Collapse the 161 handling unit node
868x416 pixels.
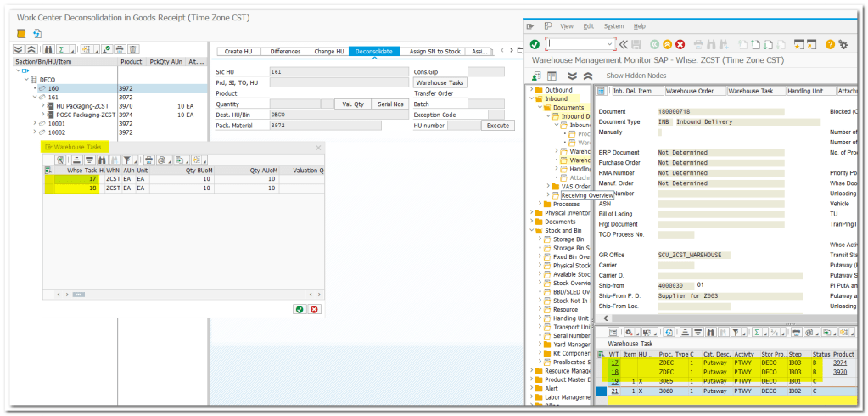33,98
